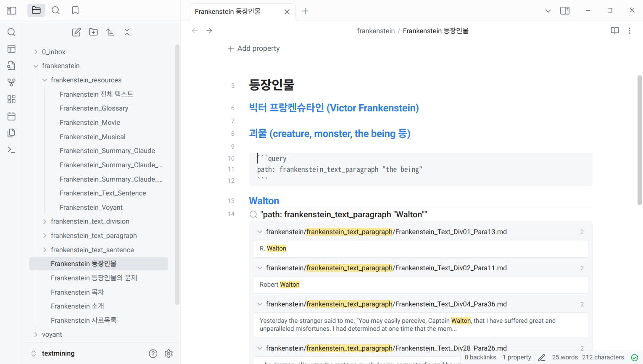Open a new tab with the plus button

tap(305, 11)
